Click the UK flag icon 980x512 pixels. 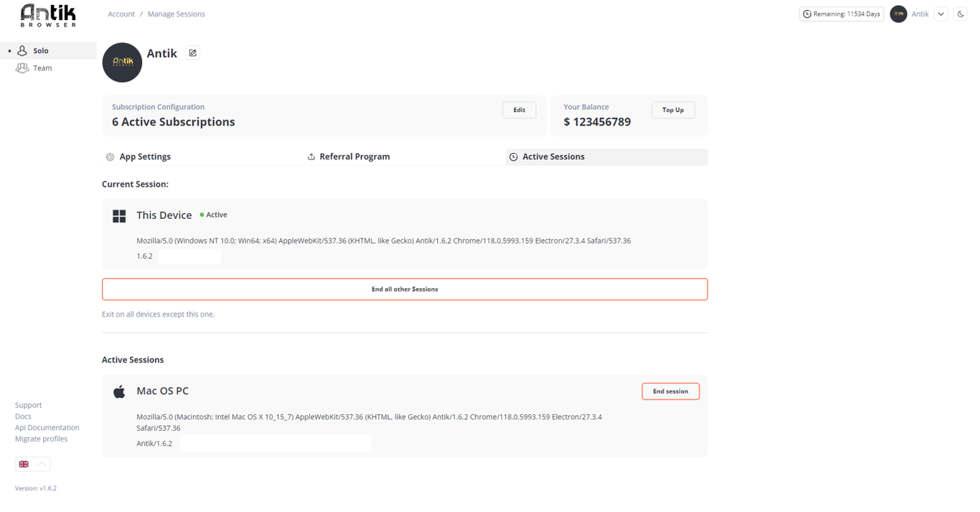click(x=24, y=464)
